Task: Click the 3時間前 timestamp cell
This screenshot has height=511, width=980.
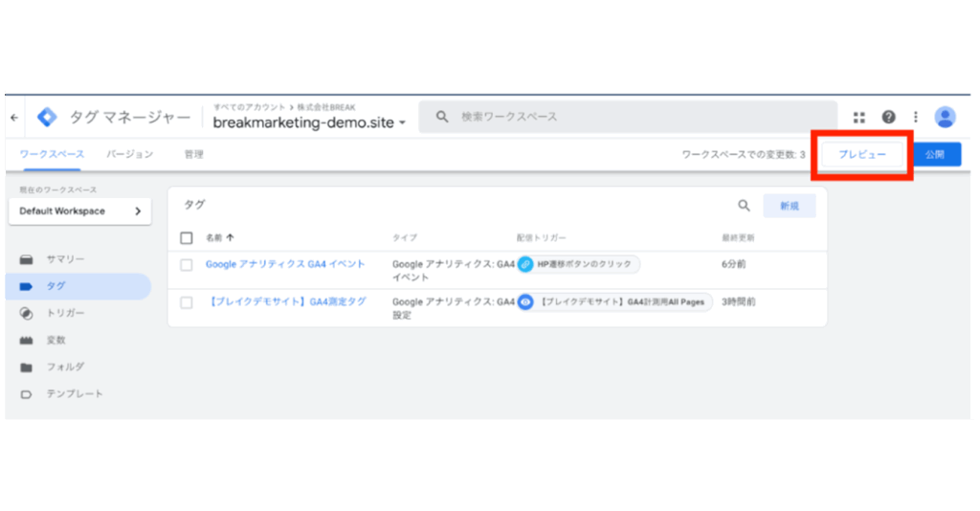Action: tap(739, 301)
